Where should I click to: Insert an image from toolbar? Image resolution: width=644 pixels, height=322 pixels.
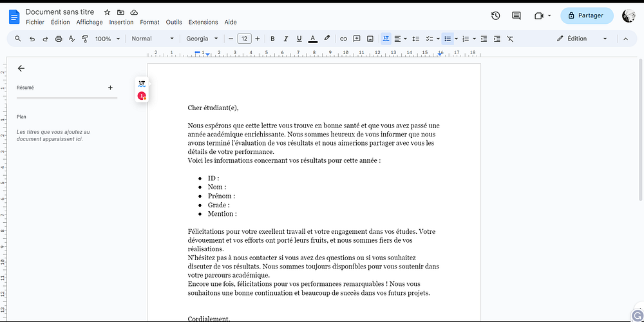pyautogui.click(x=370, y=39)
